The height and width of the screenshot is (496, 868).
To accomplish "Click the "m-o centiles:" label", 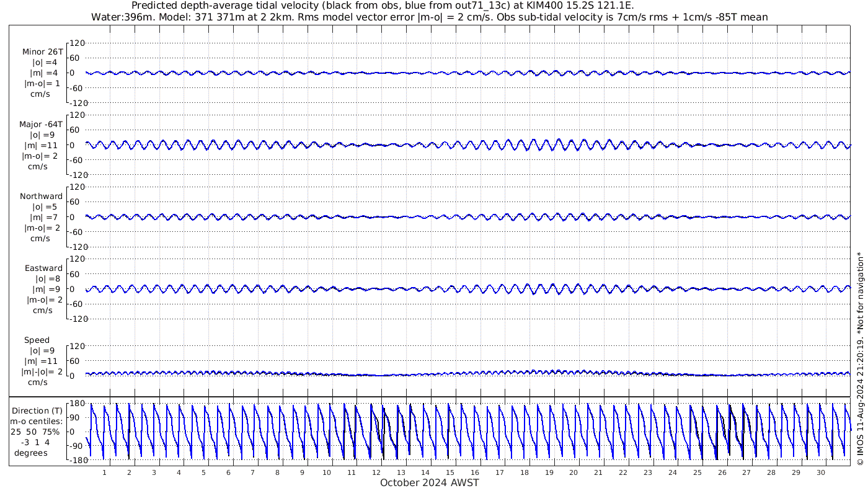I will point(37,421).
